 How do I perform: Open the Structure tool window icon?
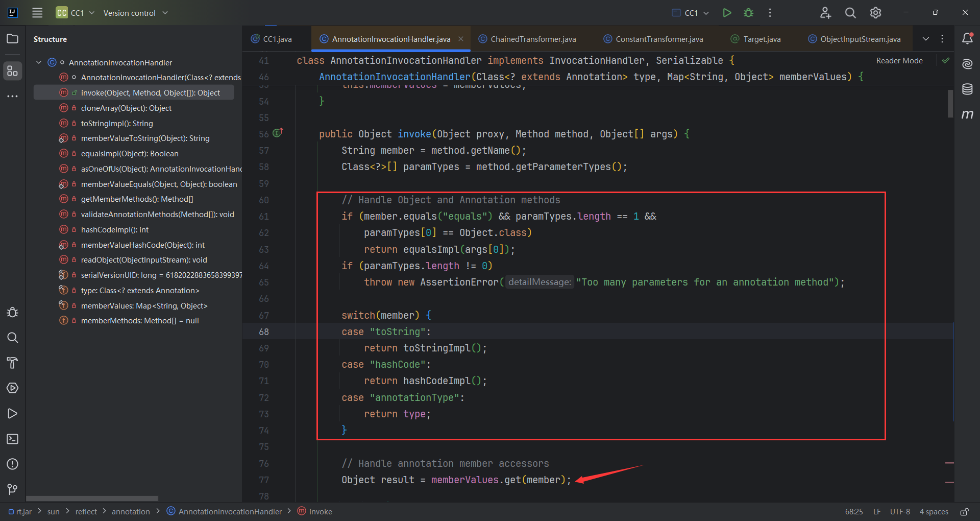click(12, 70)
